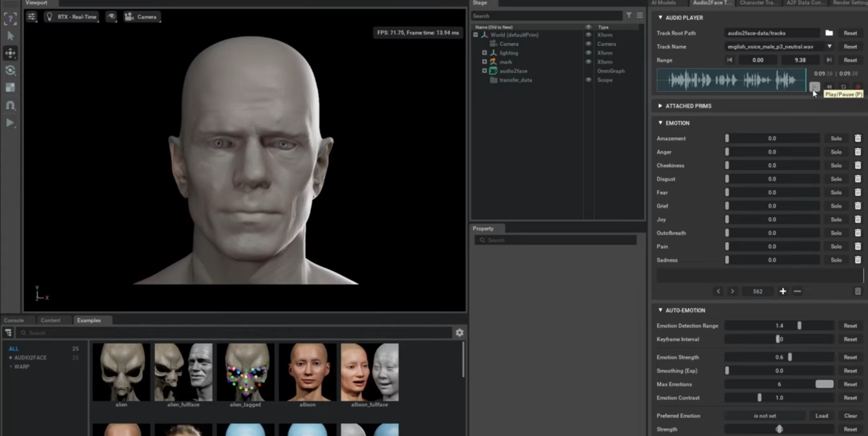Activate the move gizmo tool
This screenshot has height=436, width=868.
pyautogui.click(x=11, y=53)
